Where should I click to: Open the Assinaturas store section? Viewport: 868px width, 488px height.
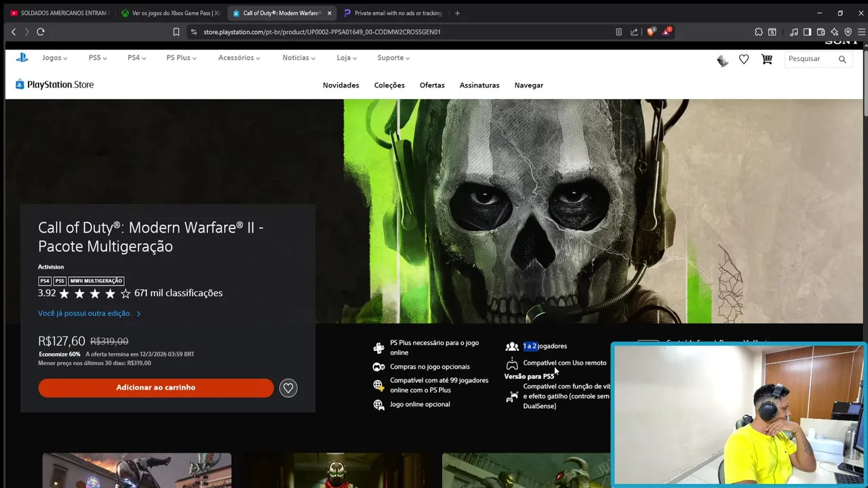(479, 85)
